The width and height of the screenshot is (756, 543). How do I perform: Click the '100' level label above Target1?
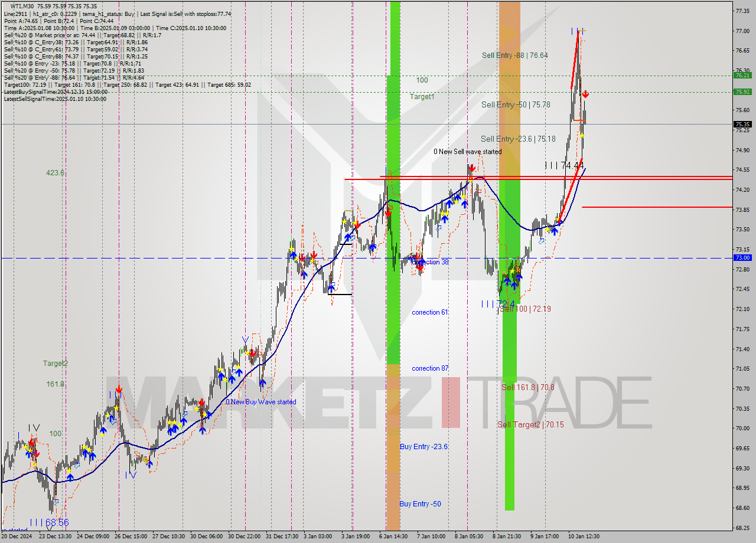pos(422,80)
